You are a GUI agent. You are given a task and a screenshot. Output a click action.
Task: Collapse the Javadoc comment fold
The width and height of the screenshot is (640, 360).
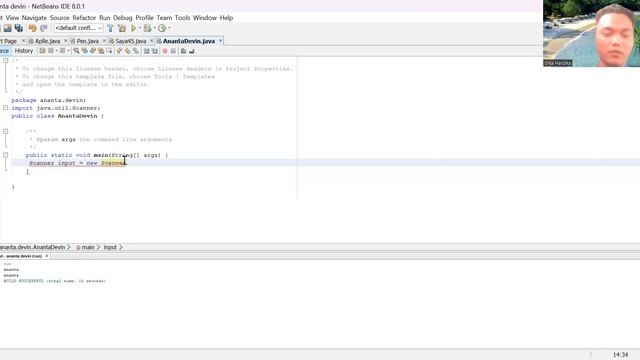point(6,131)
